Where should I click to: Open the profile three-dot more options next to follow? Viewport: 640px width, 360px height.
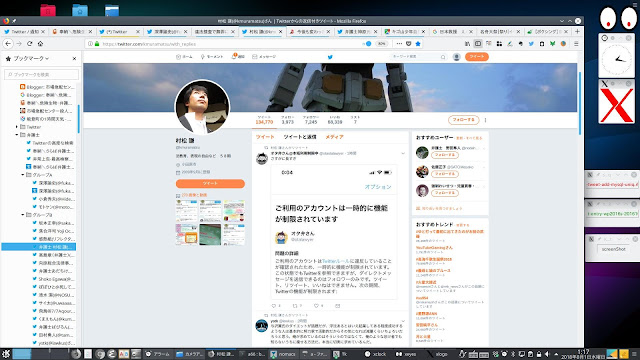click(x=485, y=120)
